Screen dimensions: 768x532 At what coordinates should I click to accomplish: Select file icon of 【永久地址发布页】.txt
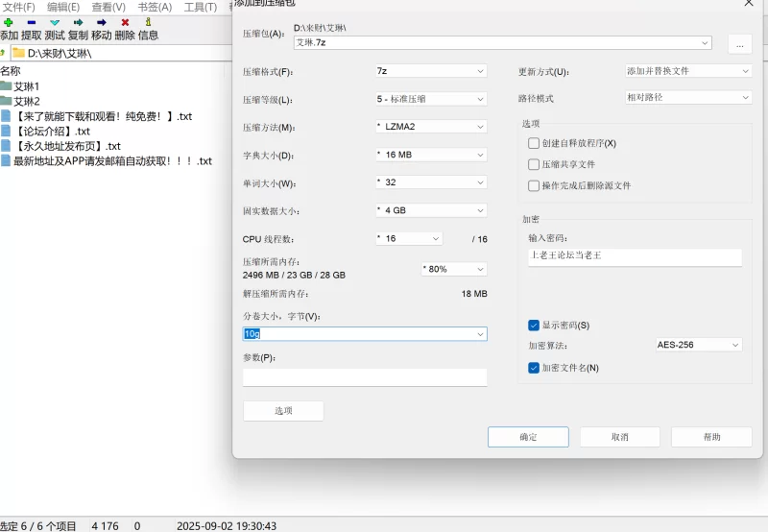pyautogui.click(x=6, y=146)
